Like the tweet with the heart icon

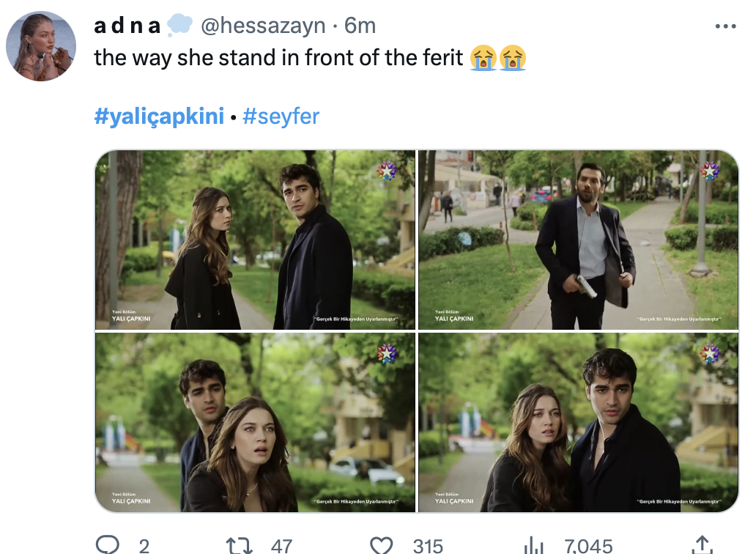[381, 544]
